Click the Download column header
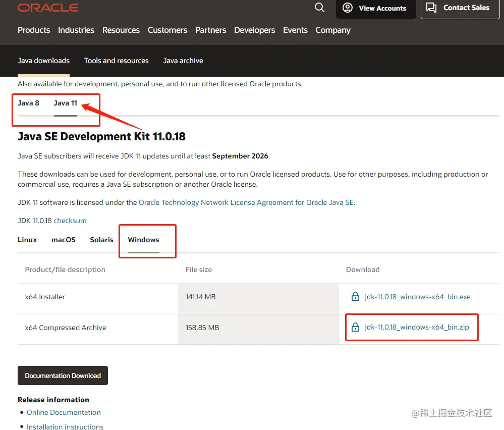Screen dimensions: 504x430 363,270
